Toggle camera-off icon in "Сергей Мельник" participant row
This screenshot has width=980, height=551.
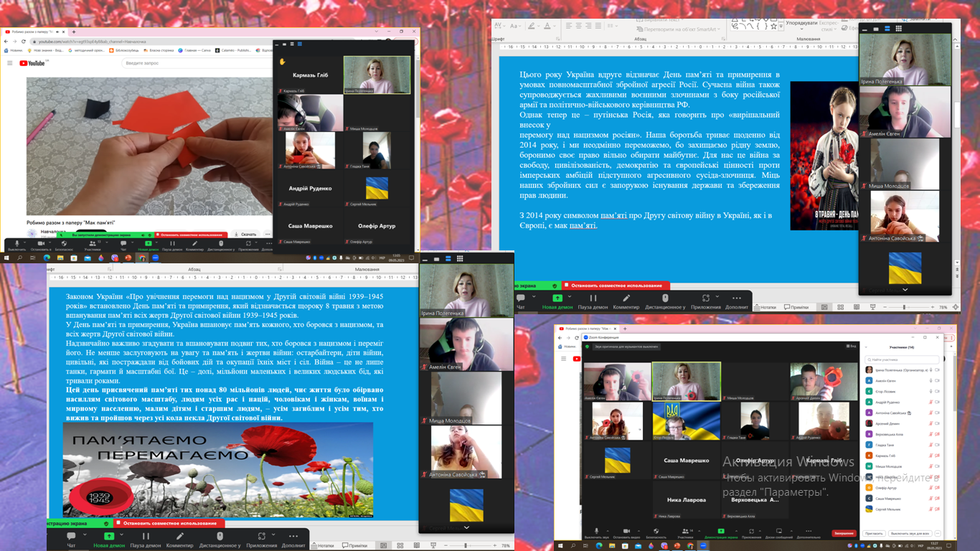click(938, 509)
